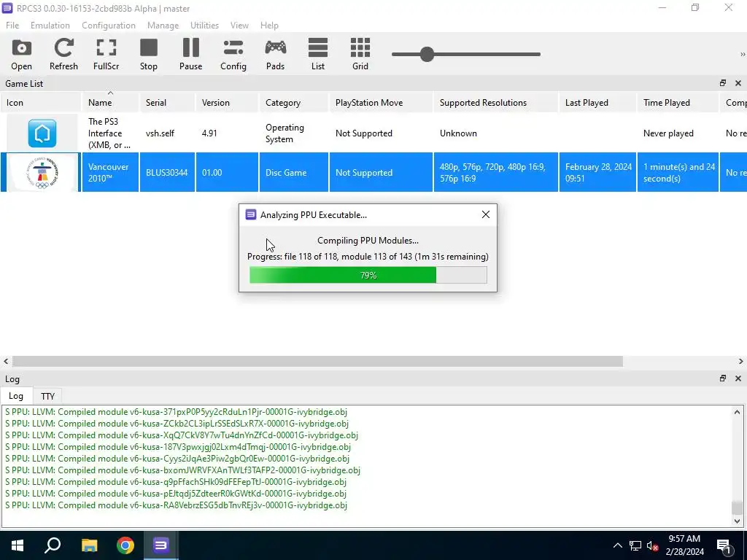Switch to List view
This screenshot has height=560, width=747.
[318, 54]
